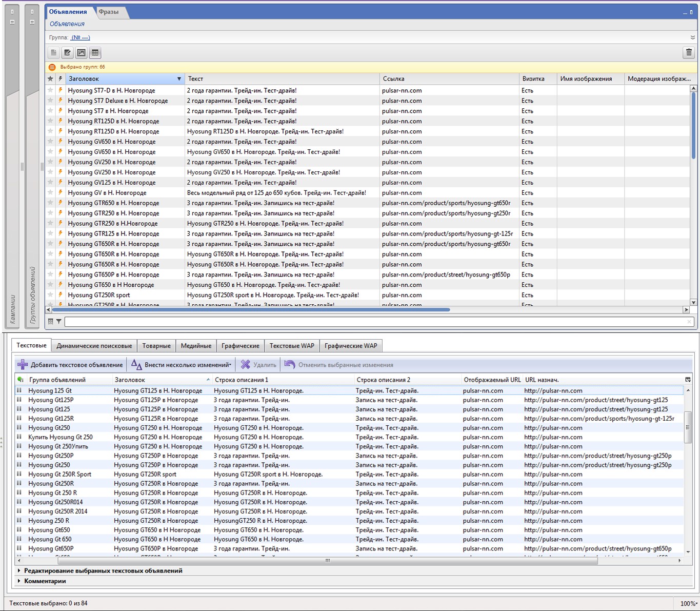
Task: Switch to the Медийные tab
Action: (196, 346)
